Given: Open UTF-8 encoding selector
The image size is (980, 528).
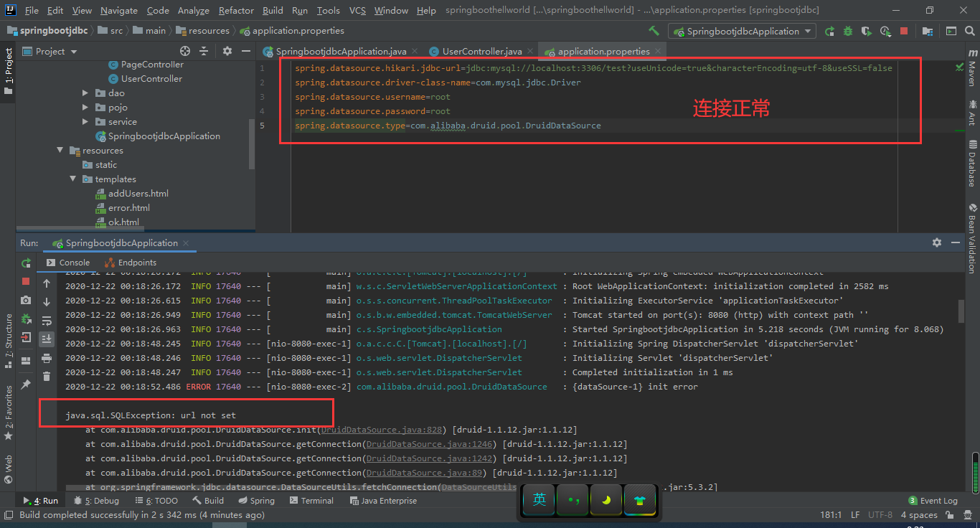Looking at the screenshot, I should click(880, 515).
